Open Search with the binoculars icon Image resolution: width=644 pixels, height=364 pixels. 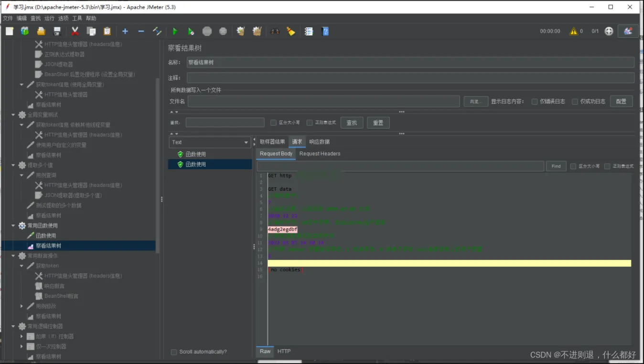[275, 31]
